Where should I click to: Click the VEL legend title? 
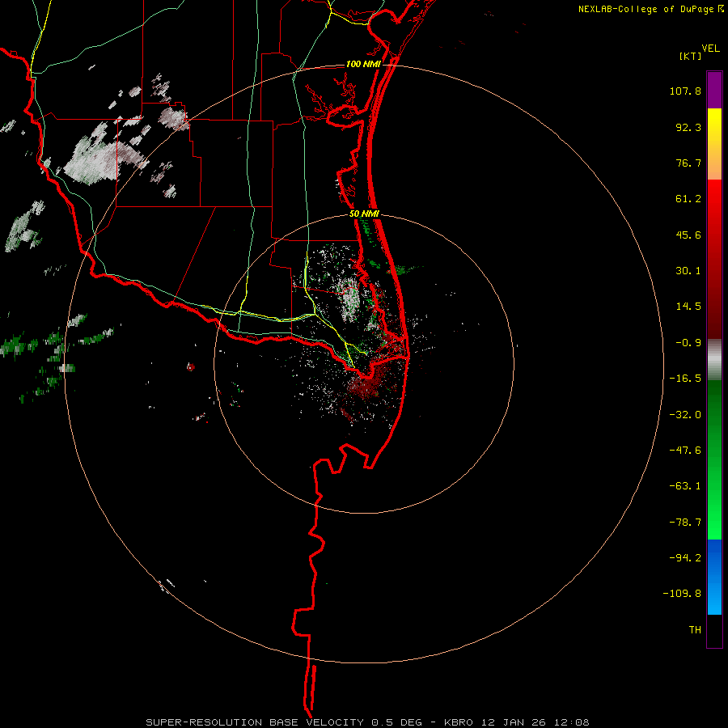click(x=710, y=49)
